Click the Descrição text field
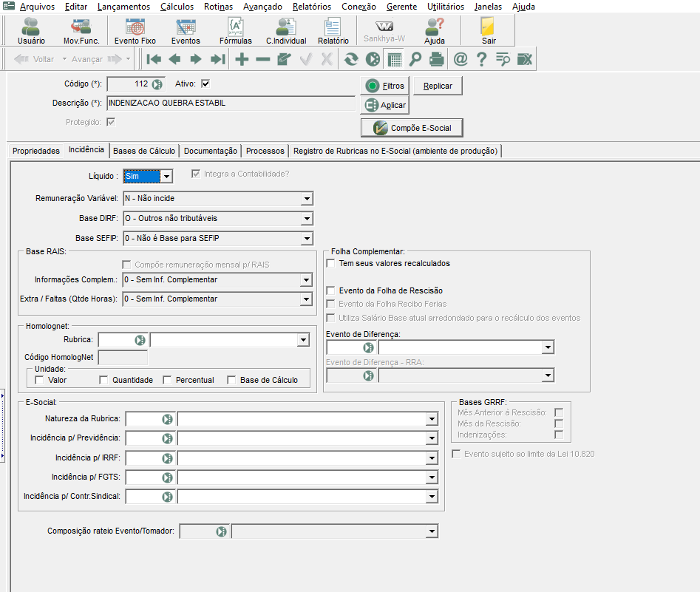 [231, 103]
